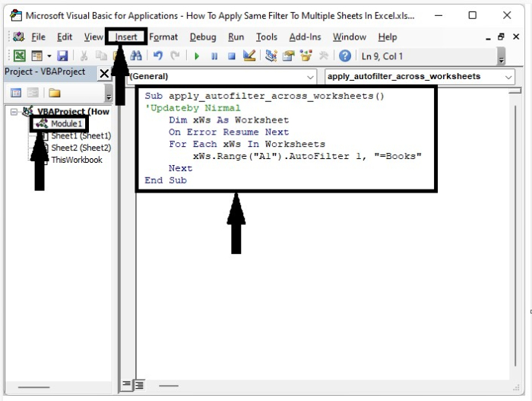
Task: Click the code window vertical scrollbar
Action: click(x=515, y=236)
